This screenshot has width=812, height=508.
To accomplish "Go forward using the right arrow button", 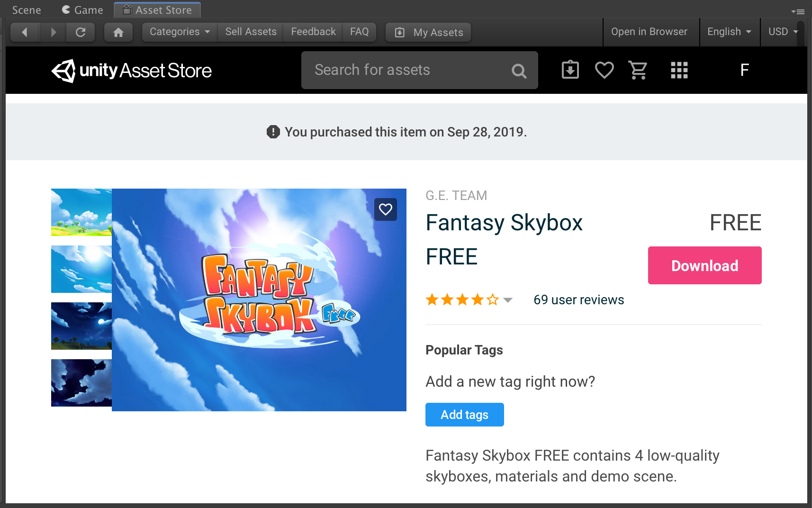I will (x=53, y=32).
